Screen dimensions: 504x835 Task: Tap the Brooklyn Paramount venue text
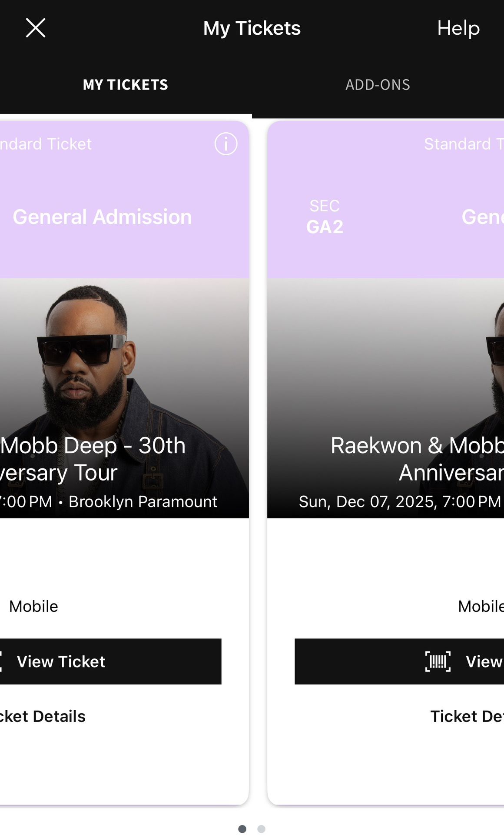pyautogui.click(x=143, y=501)
